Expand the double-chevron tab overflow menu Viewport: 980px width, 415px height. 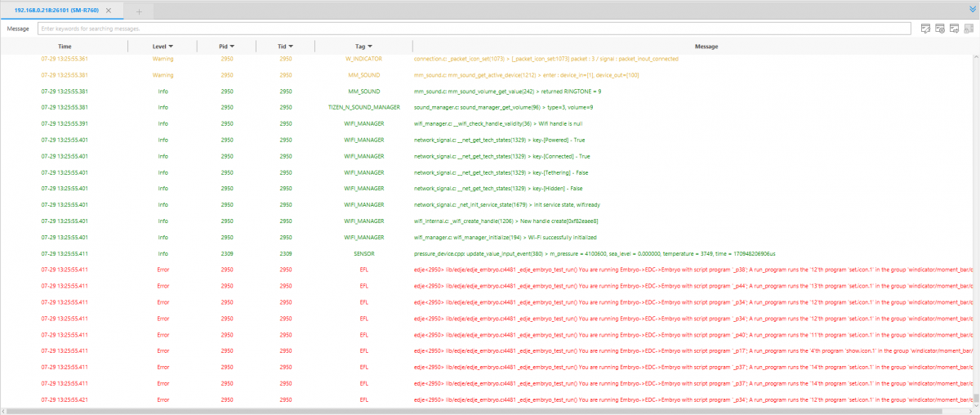972,10
